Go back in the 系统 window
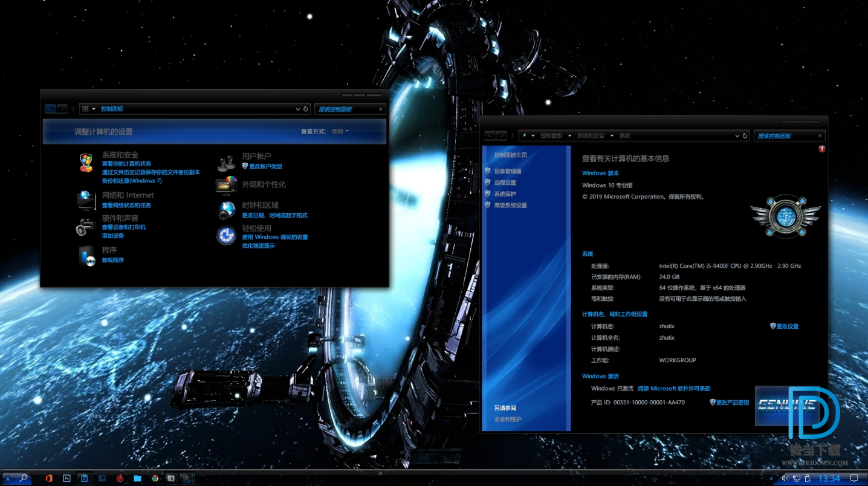This screenshot has width=868, height=486. pyautogui.click(x=490, y=135)
